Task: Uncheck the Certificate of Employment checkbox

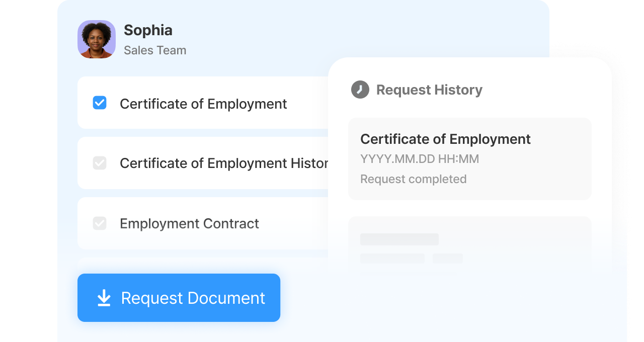Action: tap(100, 103)
